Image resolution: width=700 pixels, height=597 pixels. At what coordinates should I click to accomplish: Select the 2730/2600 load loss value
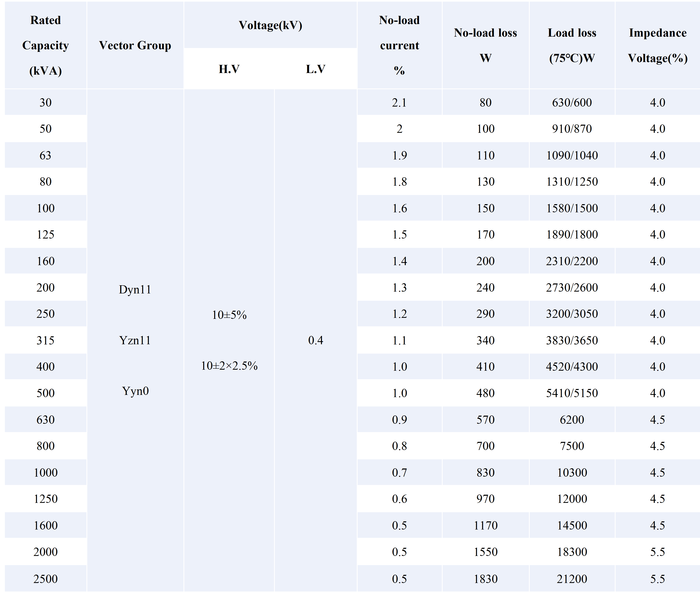coord(572,287)
